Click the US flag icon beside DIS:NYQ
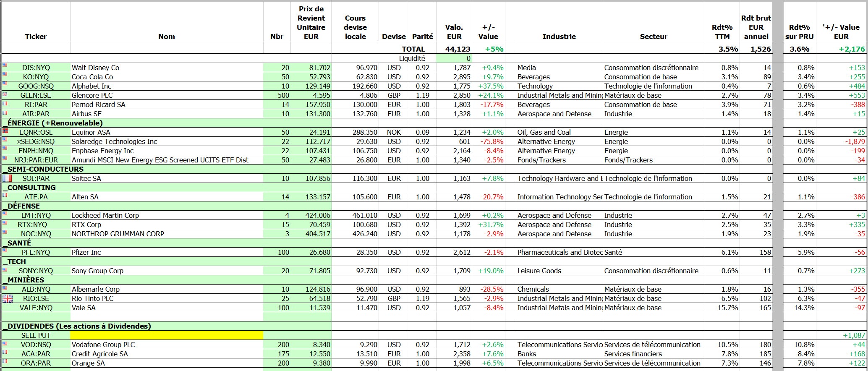Screen dimensions: 868x371 5,65
